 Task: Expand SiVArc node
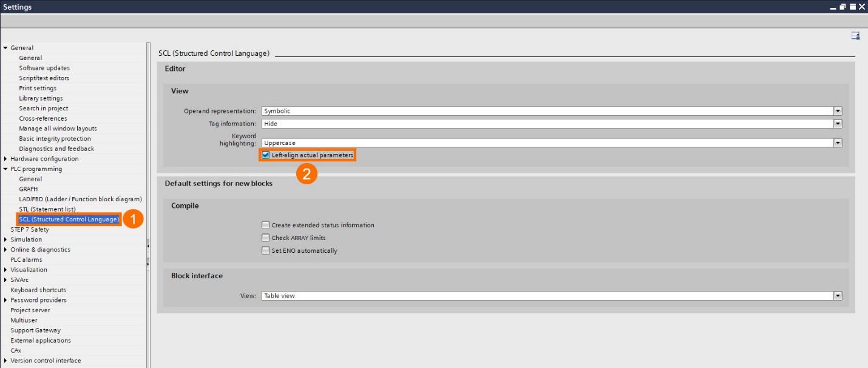5,280
